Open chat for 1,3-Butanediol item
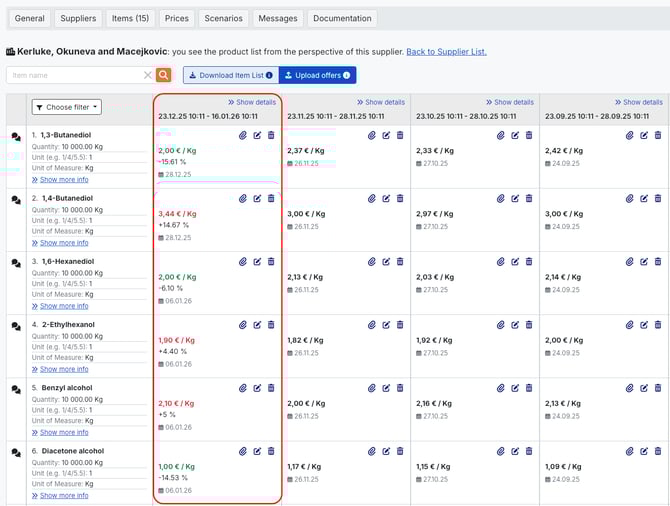 point(16,137)
